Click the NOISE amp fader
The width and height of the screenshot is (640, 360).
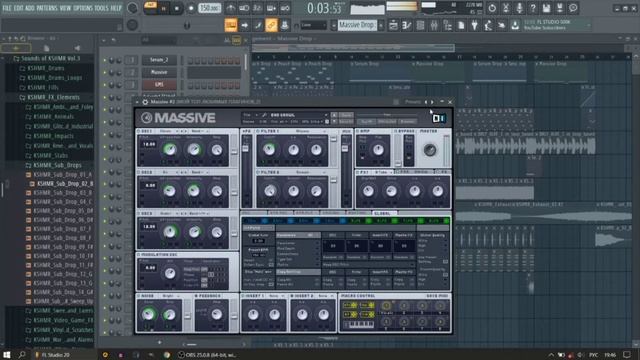(x=187, y=315)
